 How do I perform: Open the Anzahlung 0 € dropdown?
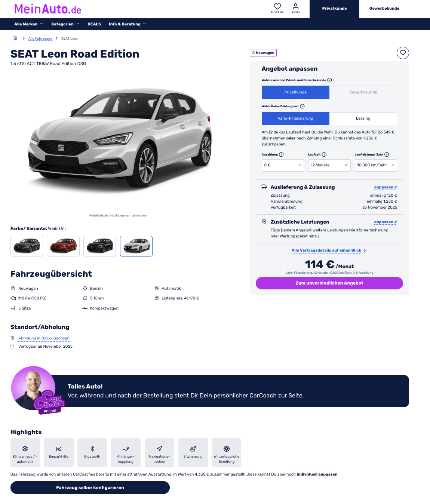pos(283,165)
